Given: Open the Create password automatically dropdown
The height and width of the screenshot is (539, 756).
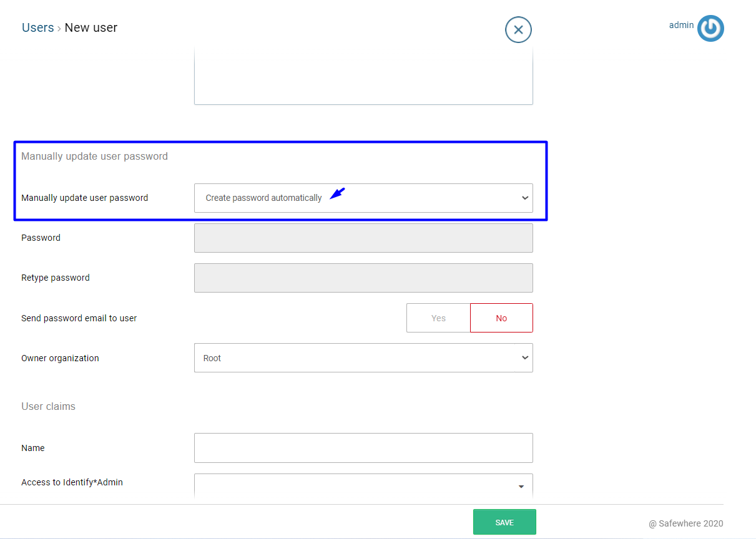Looking at the screenshot, I should click(x=363, y=198).
